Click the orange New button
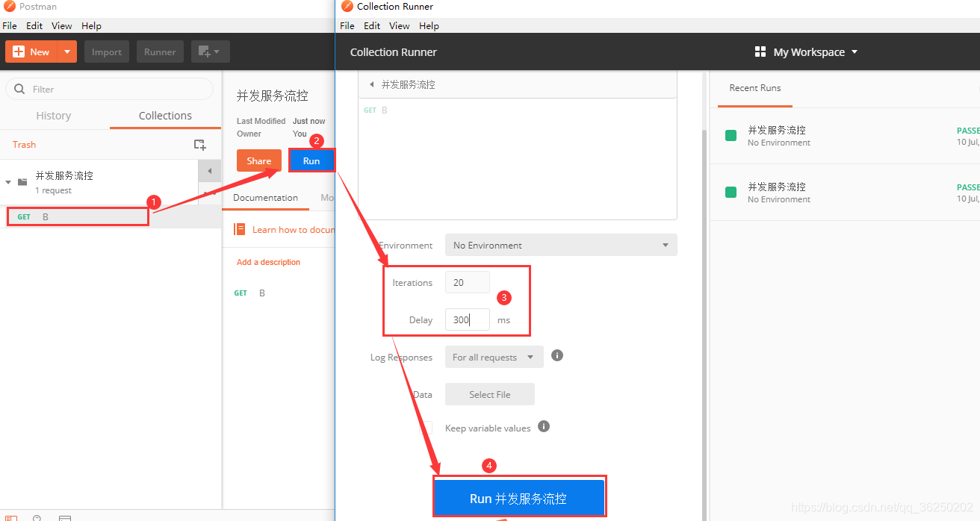 pyautogui.click(x=32, y=52)
